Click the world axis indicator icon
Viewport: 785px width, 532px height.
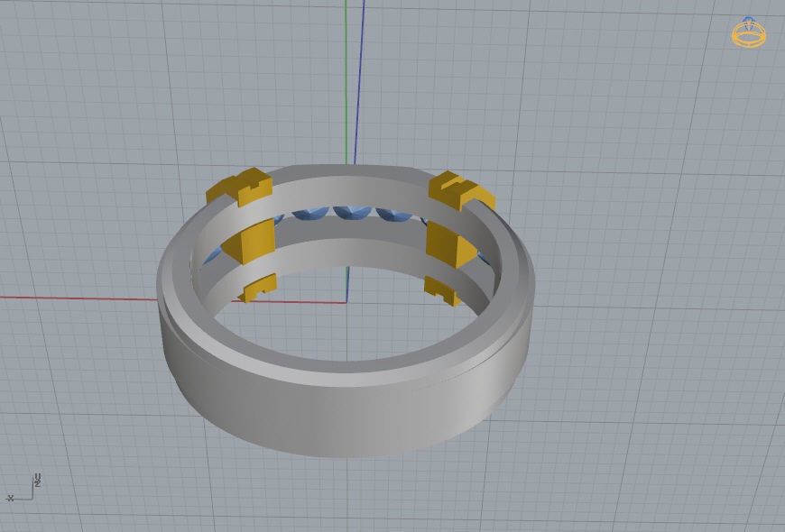(x=23, y=488)
